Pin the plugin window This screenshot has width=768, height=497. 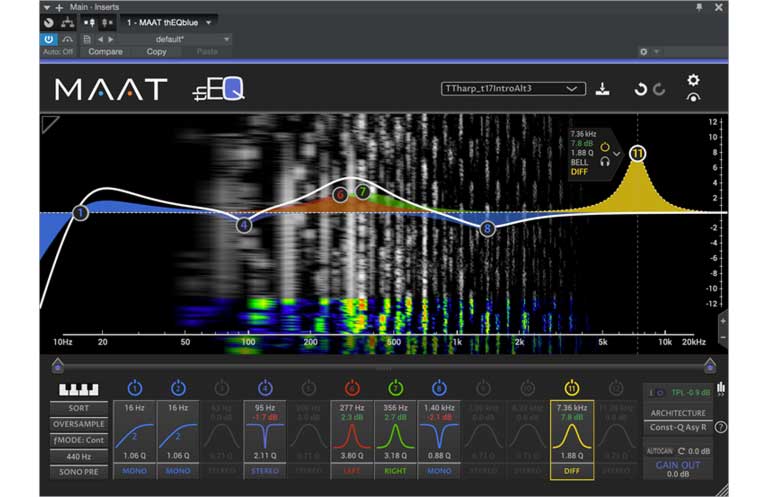tap(699, 7)
